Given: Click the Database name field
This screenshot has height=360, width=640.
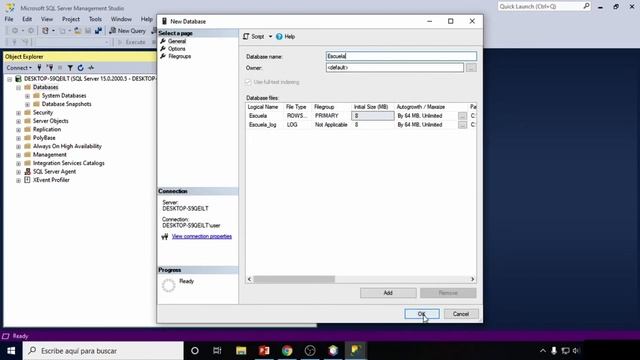Looking at the screenshot, I should [401, 56].
